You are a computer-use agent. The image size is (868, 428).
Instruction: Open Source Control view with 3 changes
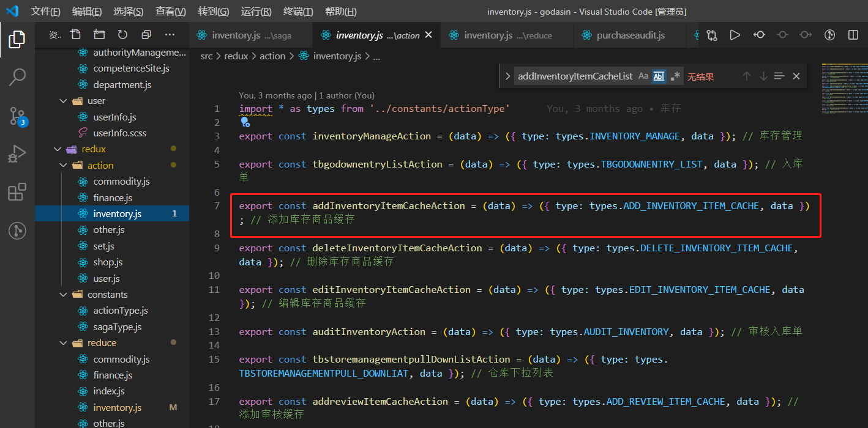click(x=17, y=116)
